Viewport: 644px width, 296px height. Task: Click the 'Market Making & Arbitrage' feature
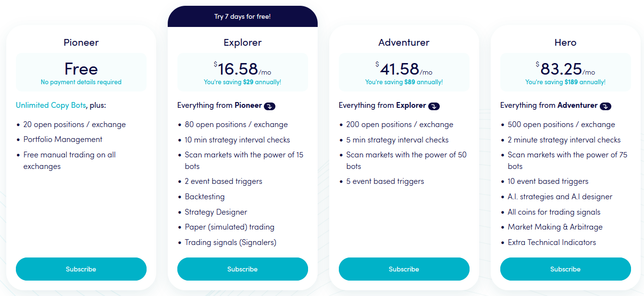tap(555, 227)
